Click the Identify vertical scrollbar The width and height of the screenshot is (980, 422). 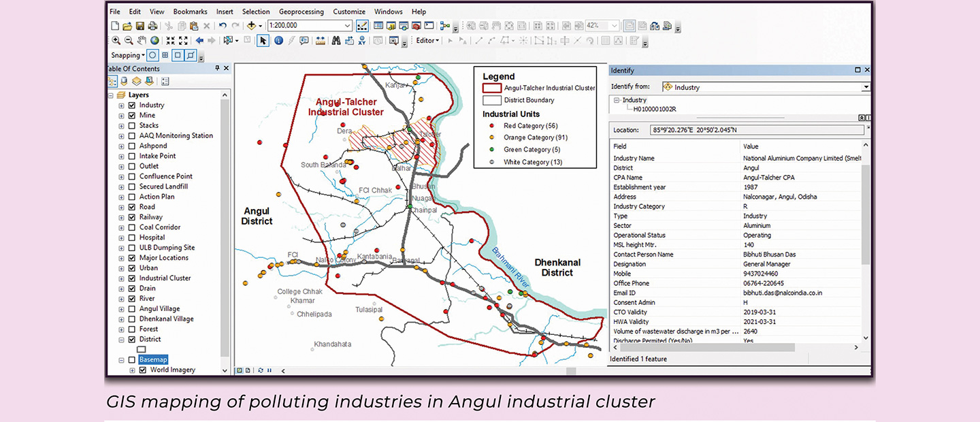pos(866,214)
